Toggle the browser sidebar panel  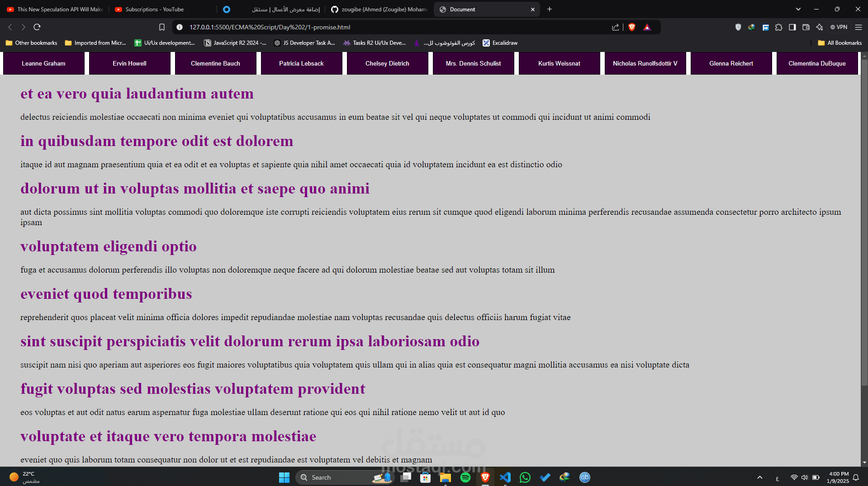coord(792,27)
